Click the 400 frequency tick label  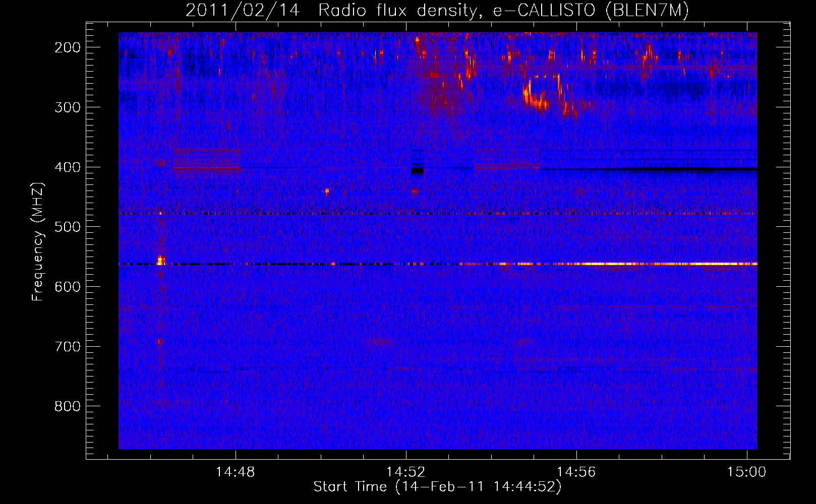[x=68, y=167]
